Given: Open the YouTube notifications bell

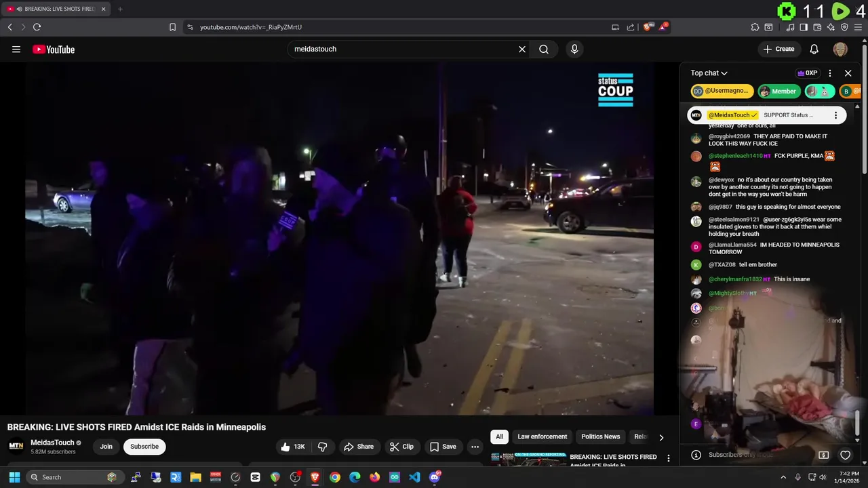Looking at the screenshot, I should (814, 49).
